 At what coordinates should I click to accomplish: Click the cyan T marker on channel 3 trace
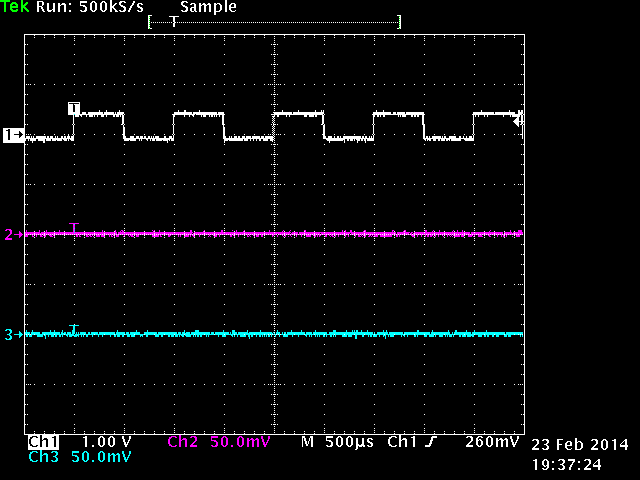coord(74,329)
